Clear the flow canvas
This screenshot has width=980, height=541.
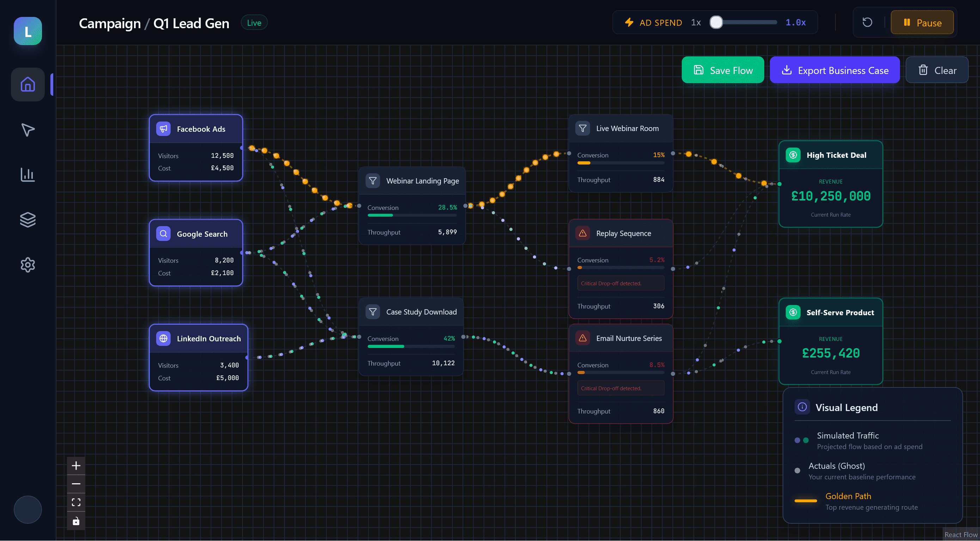[x=937, y=70]
